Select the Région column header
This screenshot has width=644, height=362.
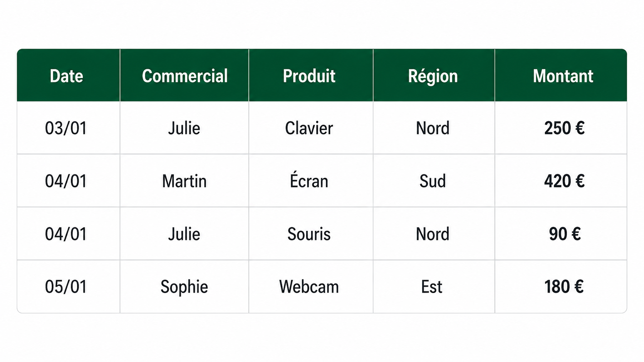(433, 76)
